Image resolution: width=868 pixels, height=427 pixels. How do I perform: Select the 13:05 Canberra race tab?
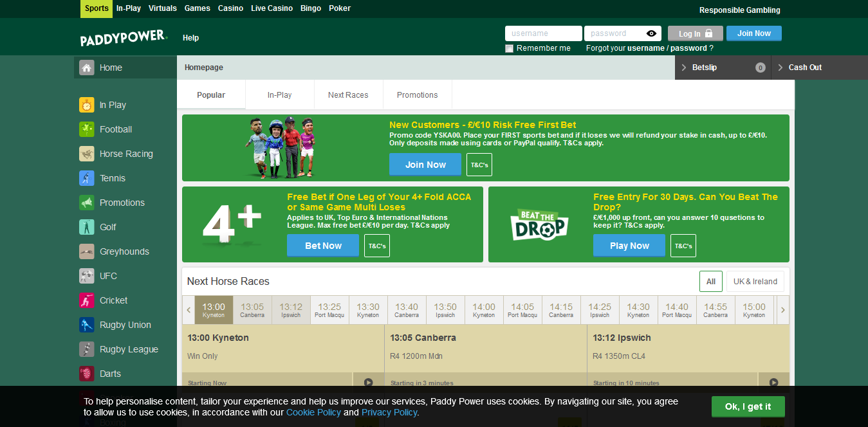click(252, 310)
